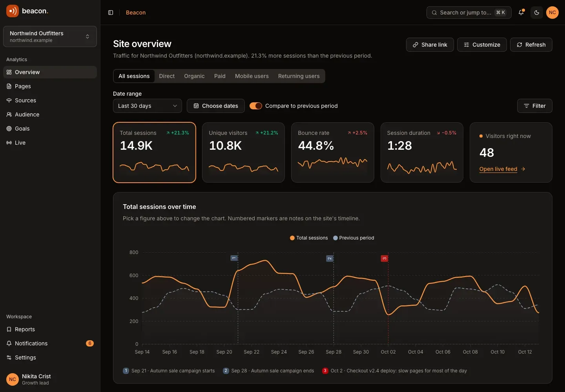Open the notifications bell in header
Image resolution: width=565 pixels, height=392 pixels.
[x=521, y=13]
